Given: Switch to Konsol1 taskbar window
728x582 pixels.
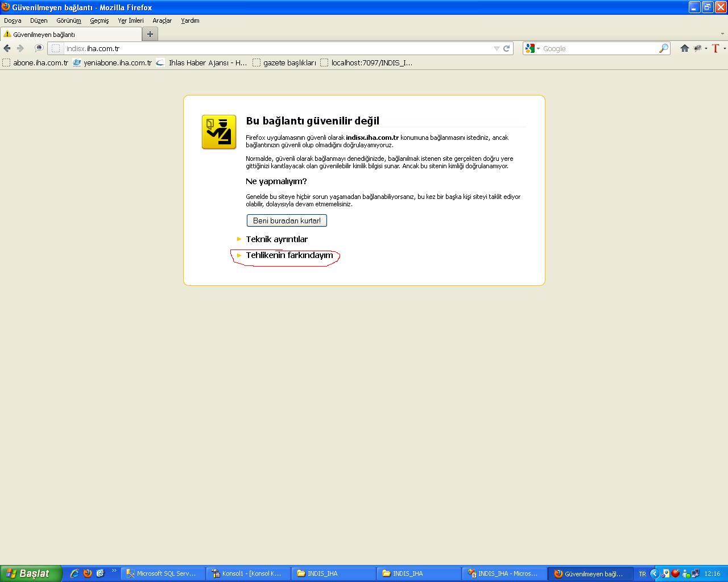Looking at the screenshot, I should tap(248, 573).
